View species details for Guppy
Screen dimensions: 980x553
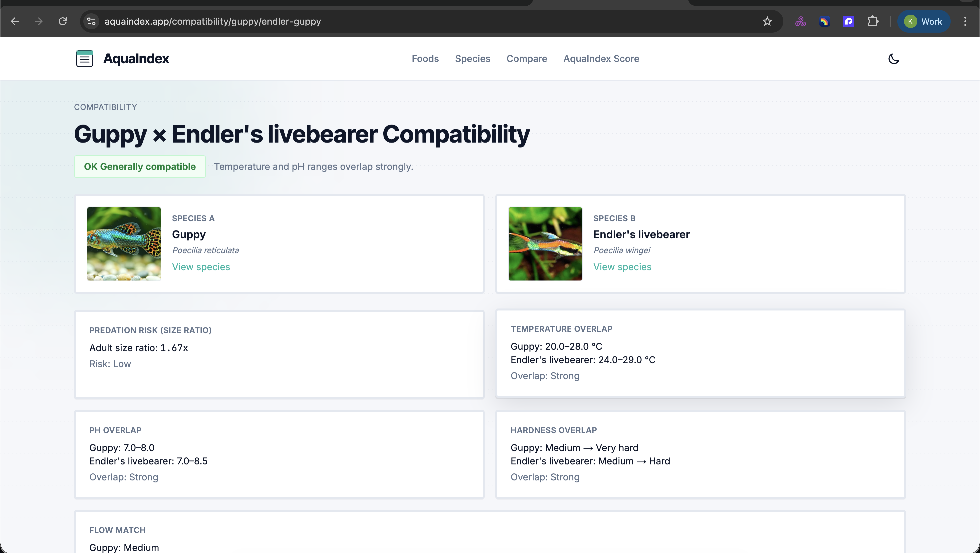click(201, 267)
